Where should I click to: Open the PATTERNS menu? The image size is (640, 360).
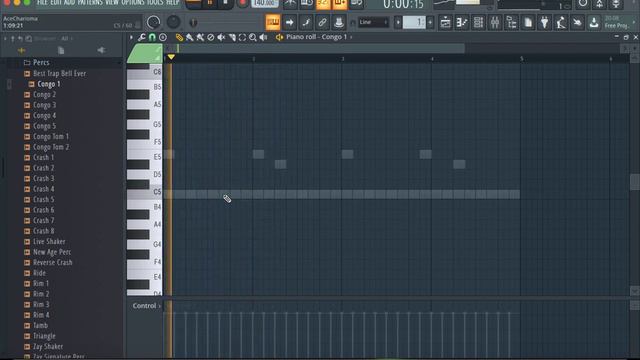90,3
